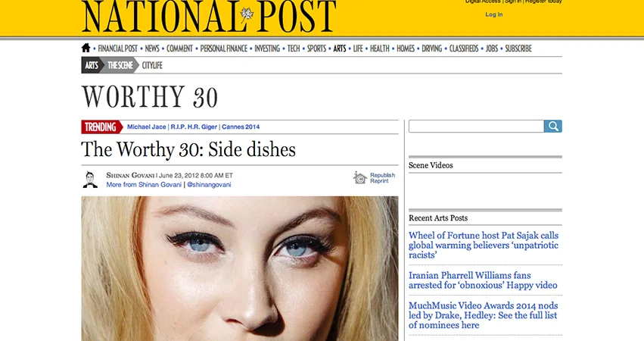Open the Classifieds section

pyautogui.click(x=464, y=48)
